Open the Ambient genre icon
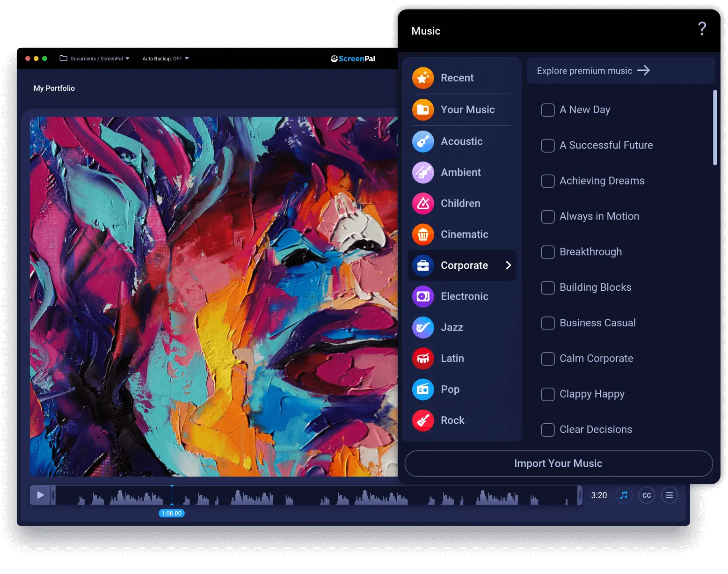The image size is (728, 574). coord(422,172)
